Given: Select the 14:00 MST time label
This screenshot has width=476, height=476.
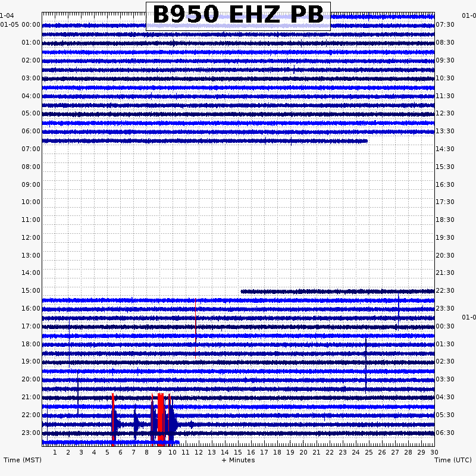Looking at the screenshot, I should tap(31, 273).
